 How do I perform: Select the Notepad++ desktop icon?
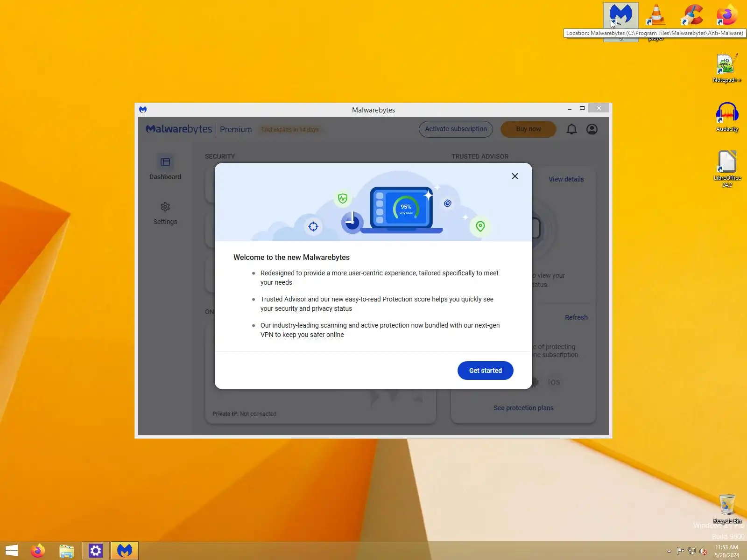click(727, 68)
